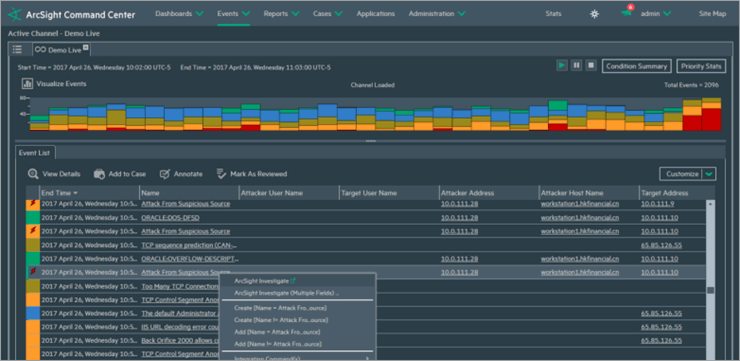Select Add [Name != Attack Fro..ource]
The height and width of the screenshot is (361, 740).
pyautogui.click(x=278, y=344)
